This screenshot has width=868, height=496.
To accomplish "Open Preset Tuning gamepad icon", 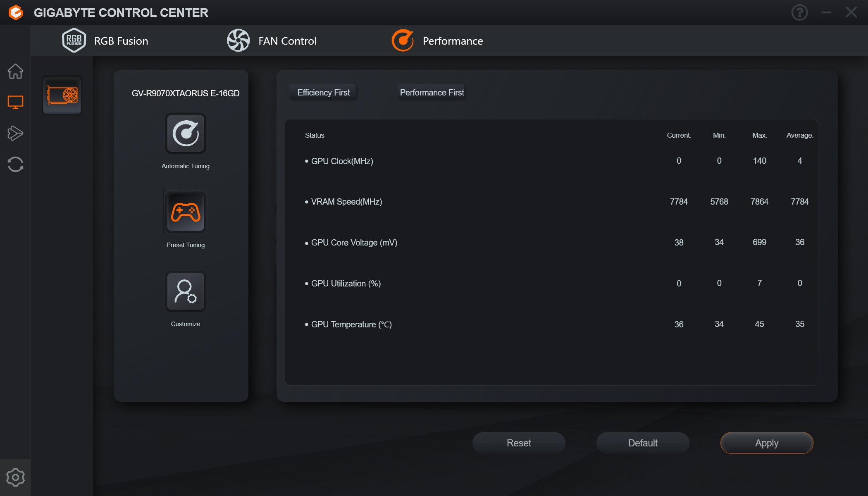I will (186, 212).
